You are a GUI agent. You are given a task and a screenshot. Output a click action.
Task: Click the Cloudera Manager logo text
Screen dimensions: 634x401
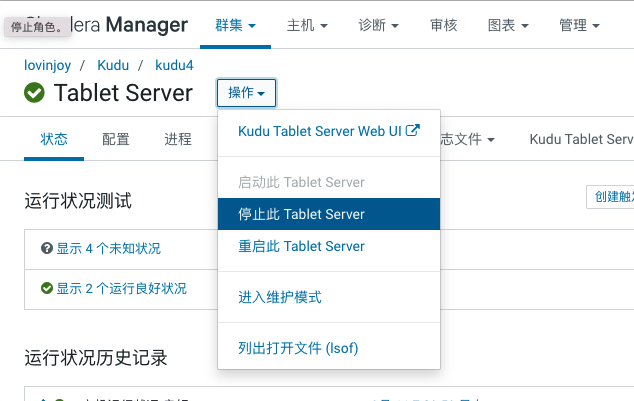coord(107,25)
